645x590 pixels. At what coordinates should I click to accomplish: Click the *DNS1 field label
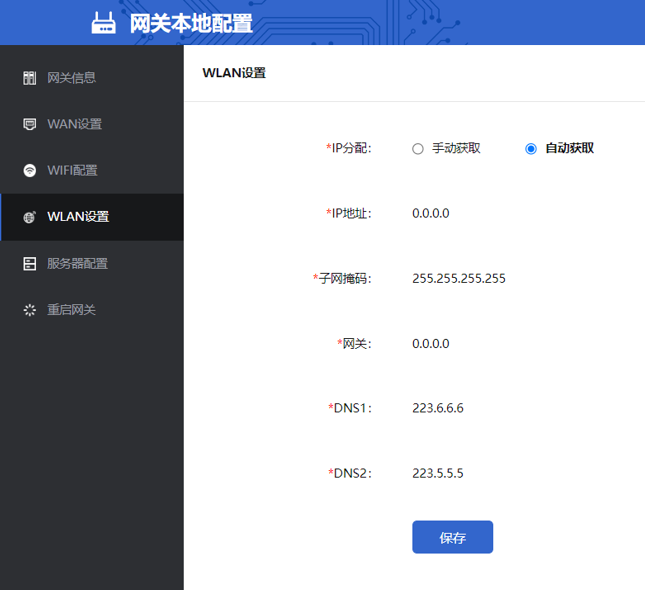click(350, 408)
